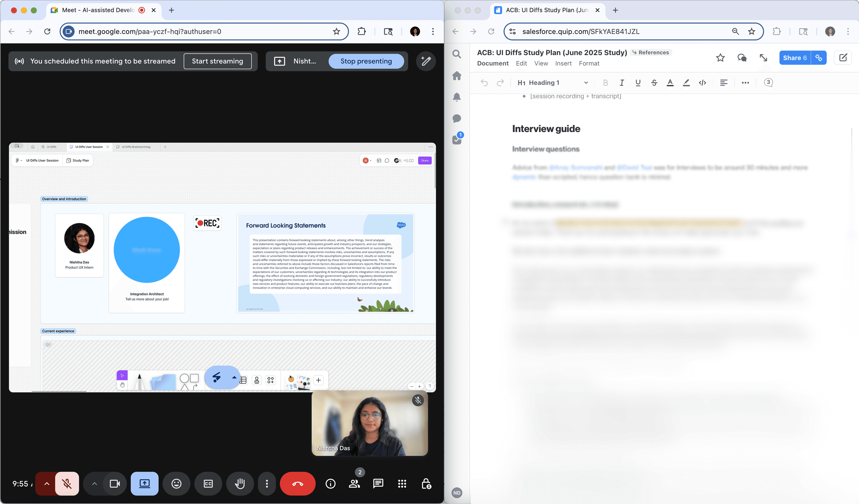859x504 pixels.
Task: Click the Quip italic formatting icon
Action: (622, 83)
